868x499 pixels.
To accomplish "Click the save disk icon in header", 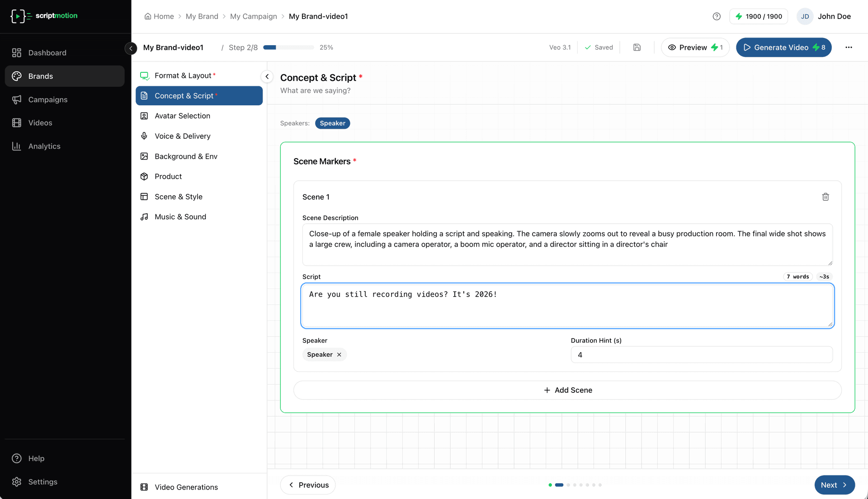I will (637, 47).
